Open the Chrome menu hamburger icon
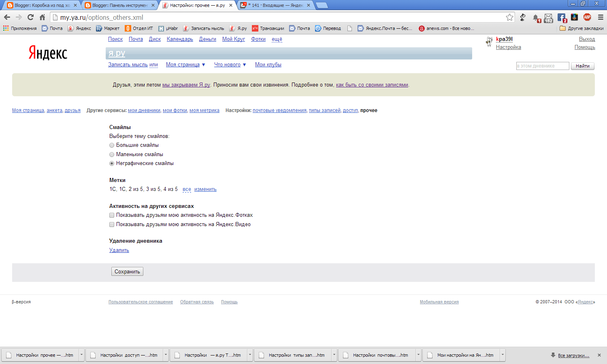 click(x=601, y=17)
